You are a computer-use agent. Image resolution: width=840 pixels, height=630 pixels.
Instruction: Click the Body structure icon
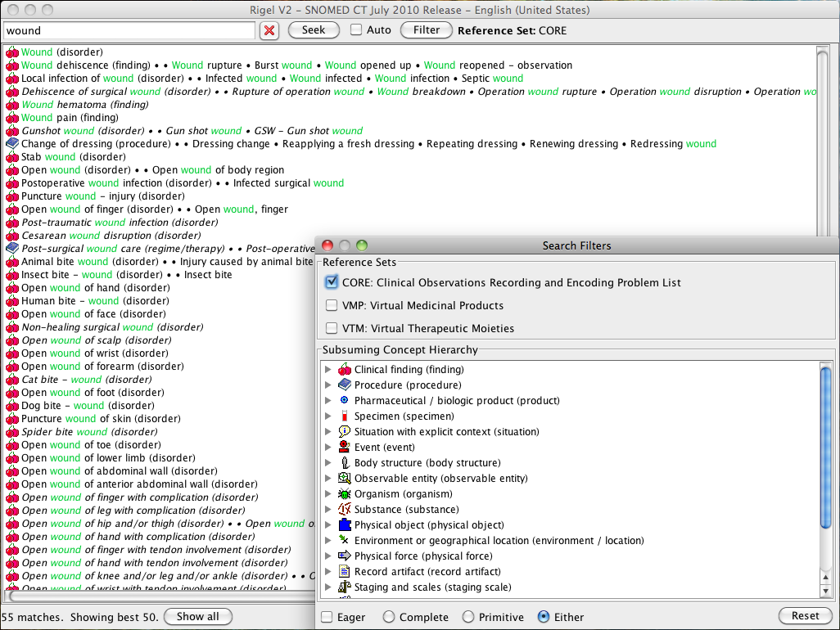(345, 462)
